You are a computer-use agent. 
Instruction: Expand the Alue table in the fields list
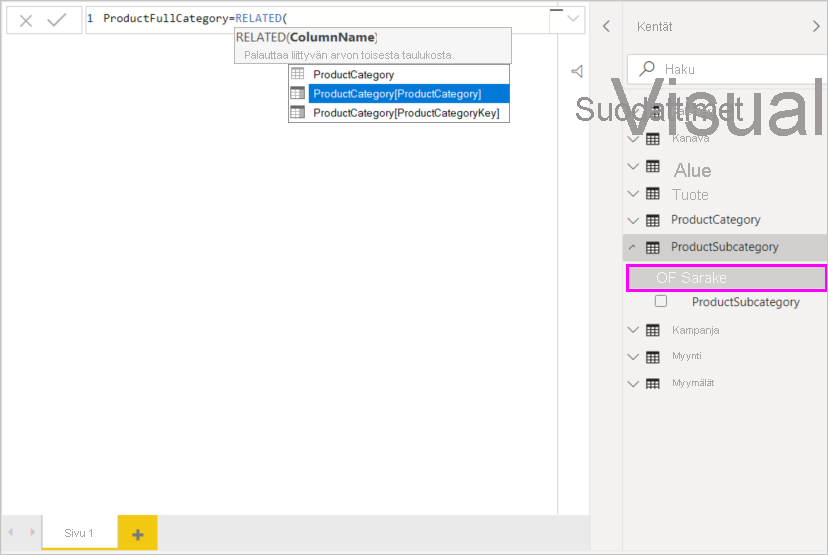(x=632, y=167)
